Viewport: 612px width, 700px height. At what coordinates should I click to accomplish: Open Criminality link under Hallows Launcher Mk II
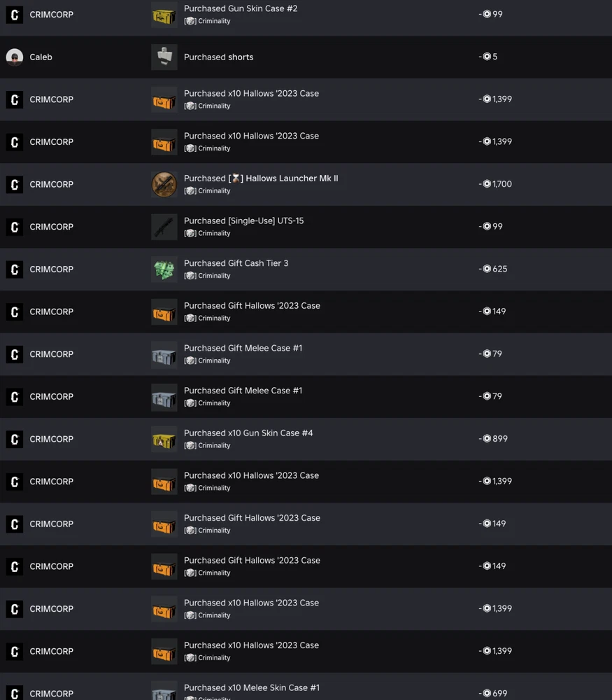click(213, 191)
